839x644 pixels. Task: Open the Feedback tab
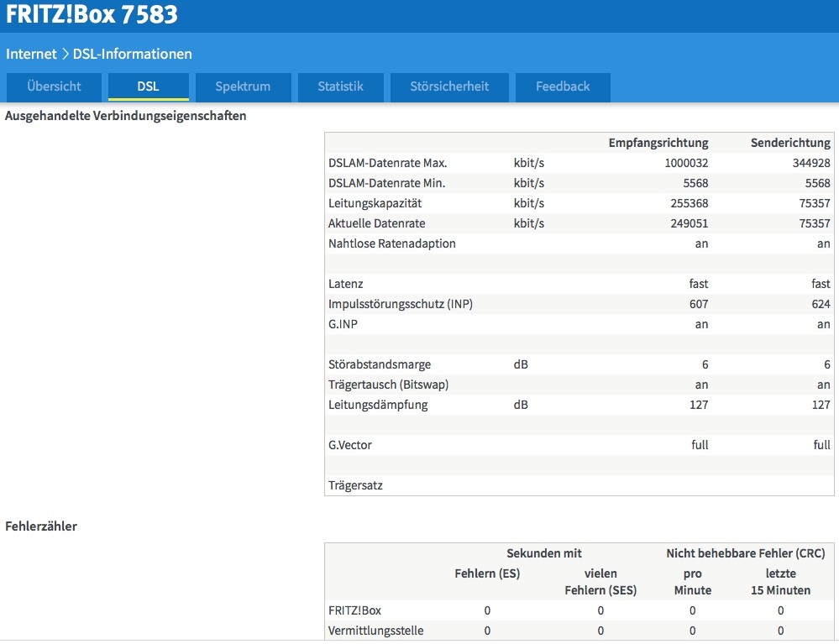(x=562, y=86)
